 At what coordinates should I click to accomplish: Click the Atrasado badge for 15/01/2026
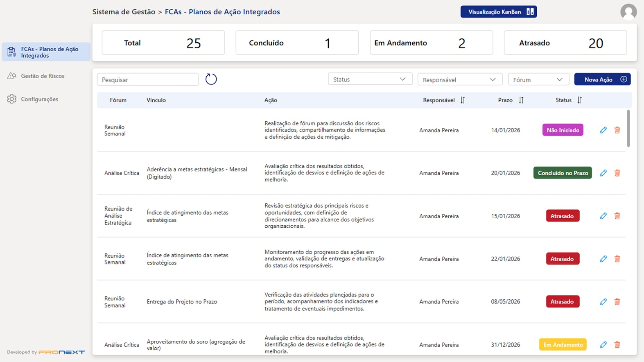point(563,216)
